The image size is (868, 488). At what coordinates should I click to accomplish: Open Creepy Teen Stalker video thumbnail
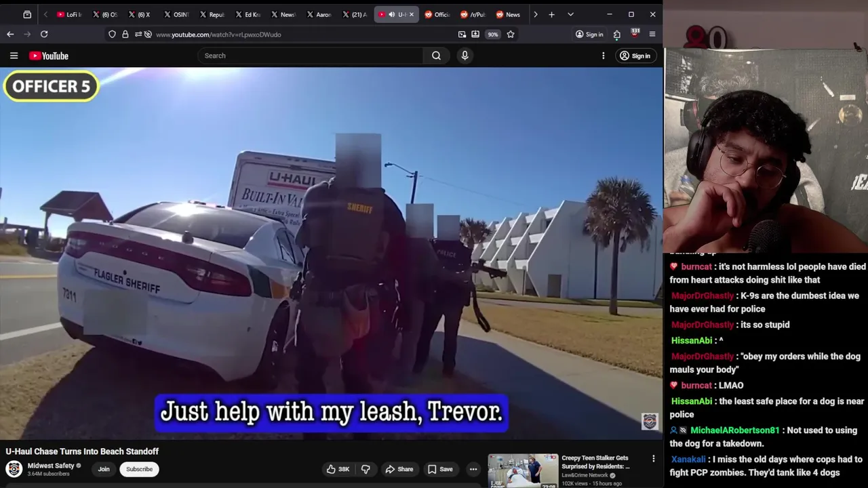523,470
